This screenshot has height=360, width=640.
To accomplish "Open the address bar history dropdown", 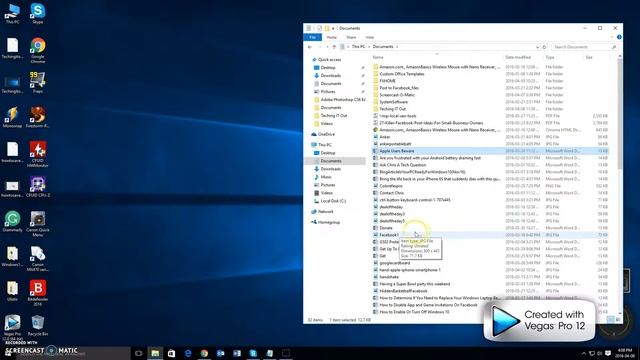I will pos(537,47).
